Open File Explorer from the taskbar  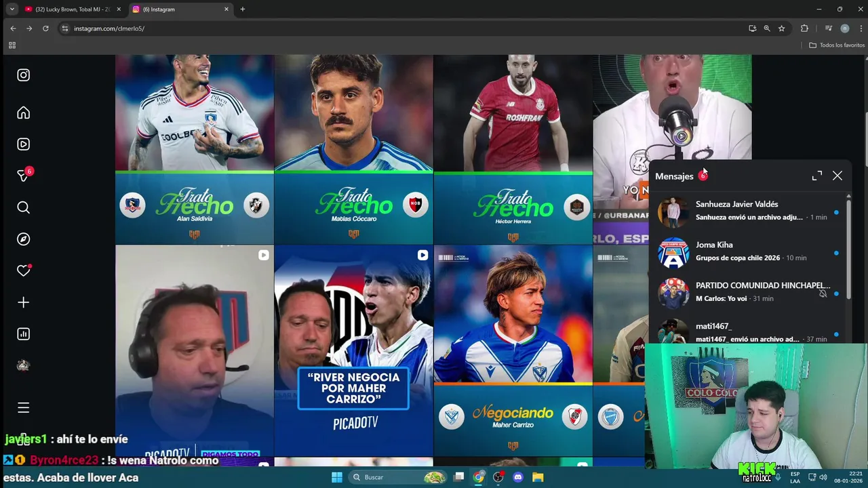[x=538, y=477]
